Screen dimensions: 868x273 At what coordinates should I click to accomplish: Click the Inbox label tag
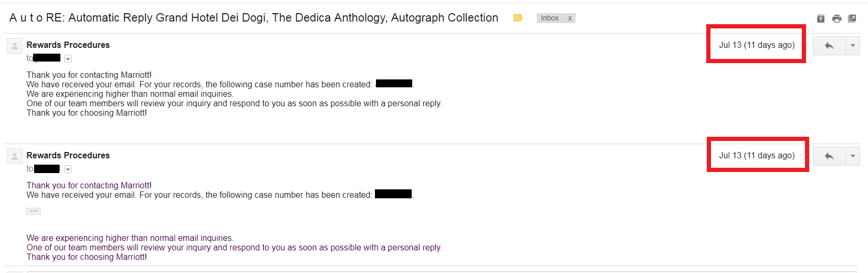pos(550,18)
